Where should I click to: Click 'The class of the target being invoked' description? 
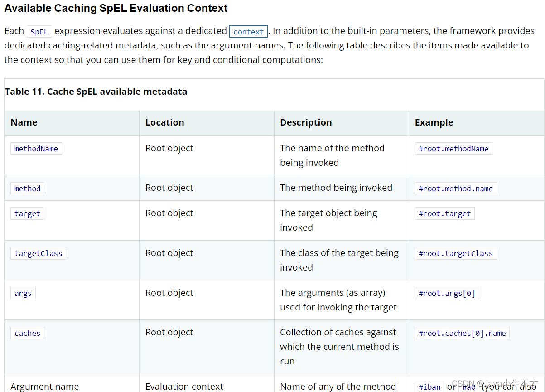click(339, 260)
